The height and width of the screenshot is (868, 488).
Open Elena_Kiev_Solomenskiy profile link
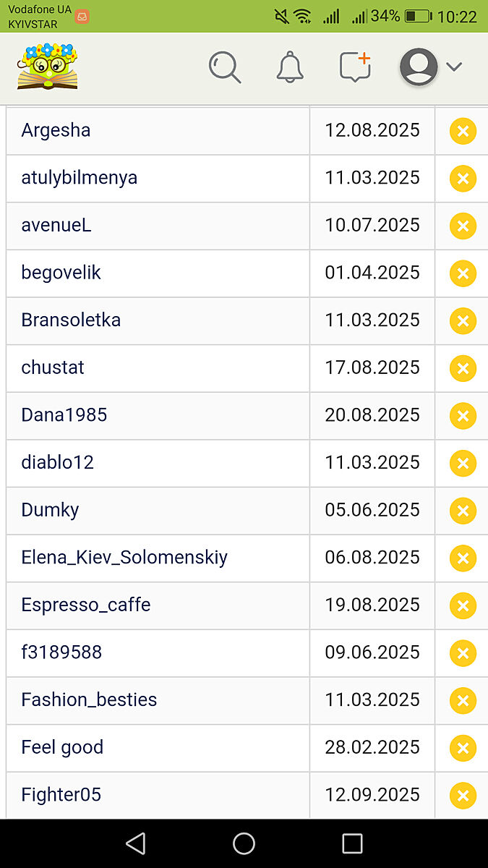(124, 558)
